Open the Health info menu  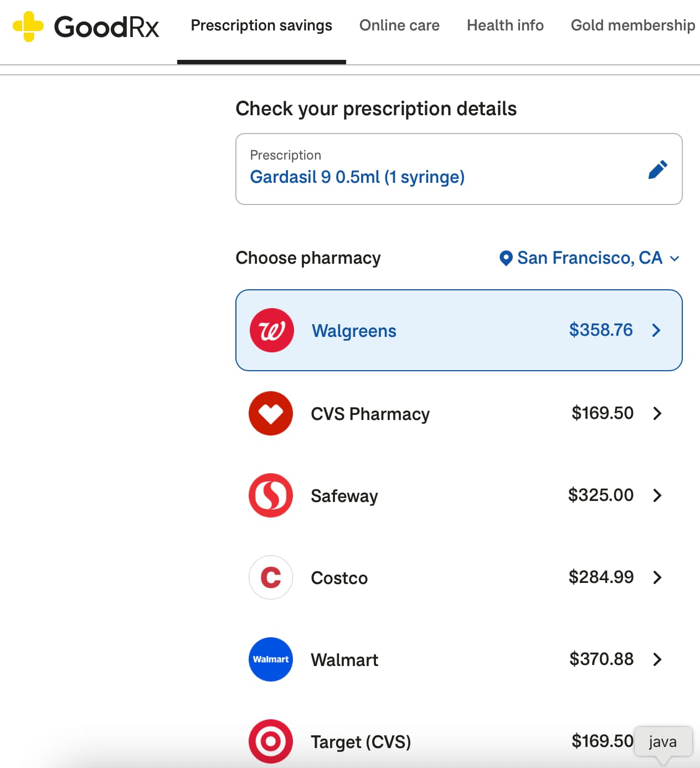pos(505,25)
